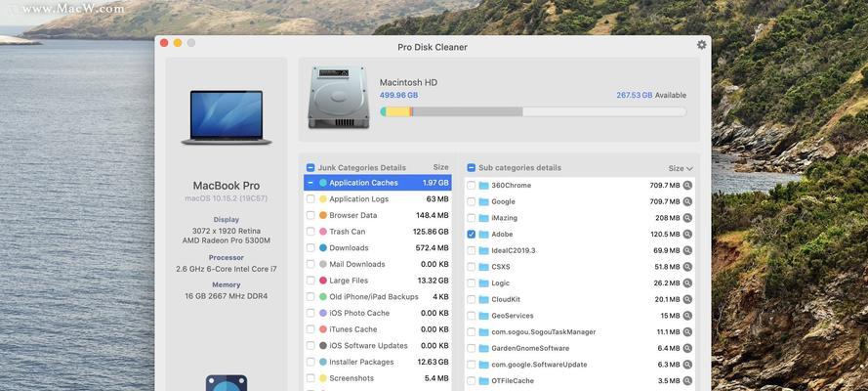Click the Pro Disk Cleaner window title

point(433,47)
